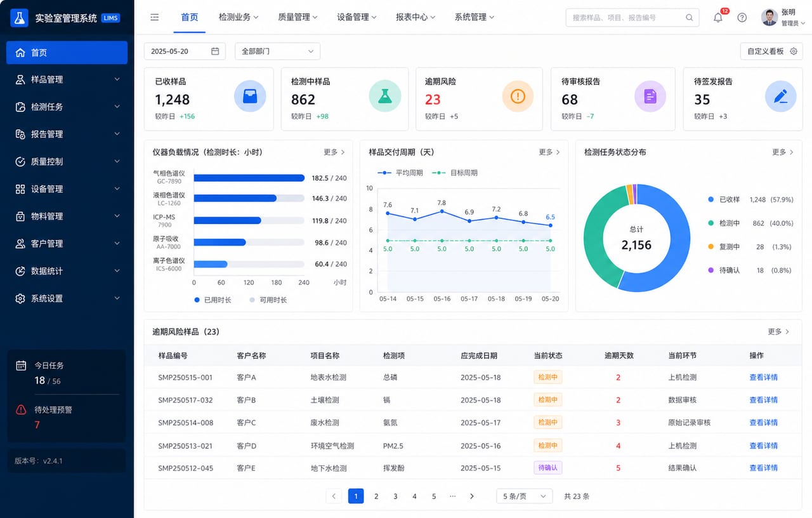Open notifications bell icon
This screenshot has width=812, height=518.
pyautogui.click(x=718, y=18)
